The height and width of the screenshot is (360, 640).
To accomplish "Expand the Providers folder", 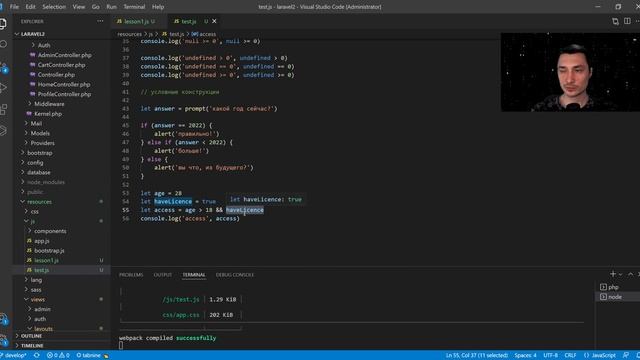I will pos(42,143).
